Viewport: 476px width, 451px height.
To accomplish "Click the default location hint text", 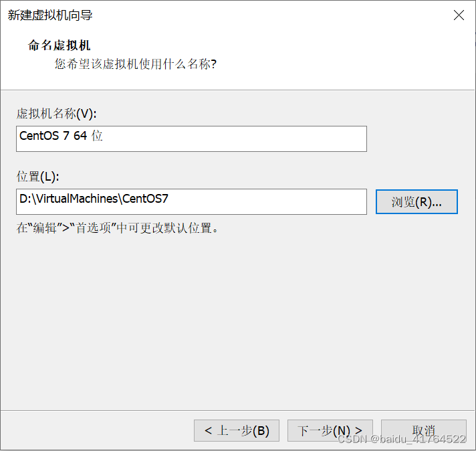I will [x=117, y=228].
